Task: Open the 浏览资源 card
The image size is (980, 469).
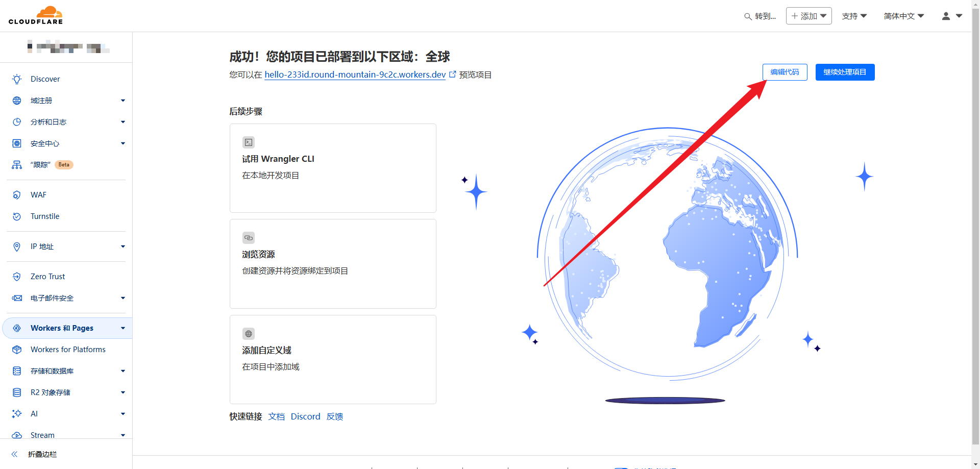Action: click(333, 264)
